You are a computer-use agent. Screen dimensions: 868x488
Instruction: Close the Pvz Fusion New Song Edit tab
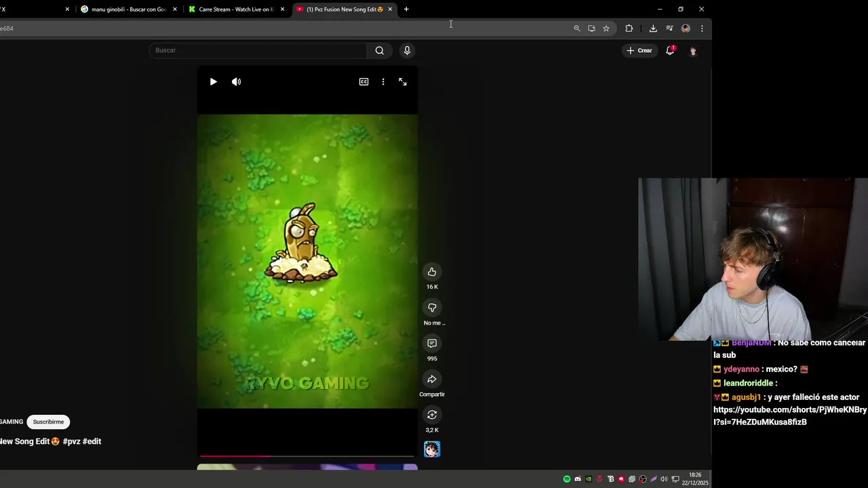pos(390,9)
